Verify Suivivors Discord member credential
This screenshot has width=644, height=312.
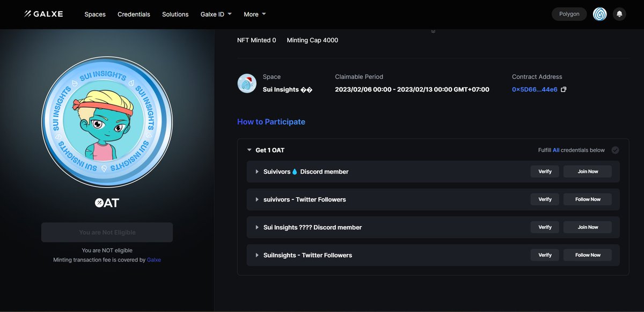(545, 172)
